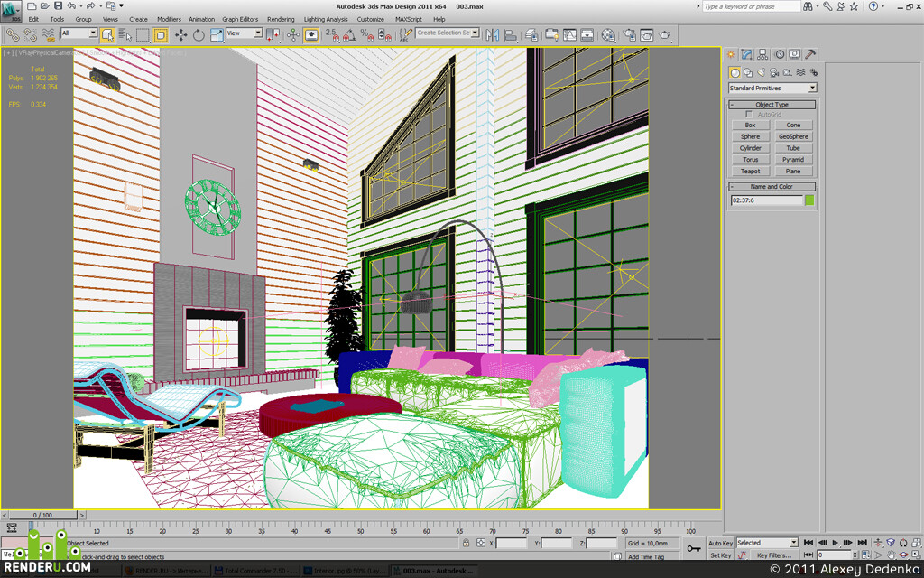Viewport: 924px width, 578px height.
Task: Open the Rendering menu
Action: pos(281,20)
